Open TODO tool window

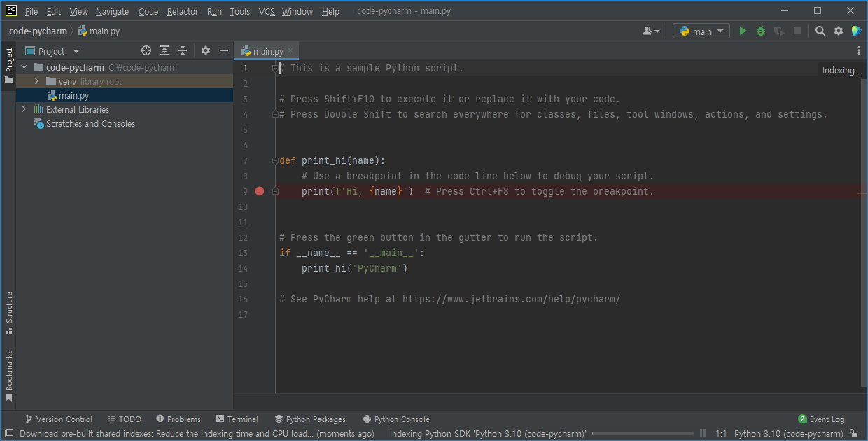[x=125, y=419]
